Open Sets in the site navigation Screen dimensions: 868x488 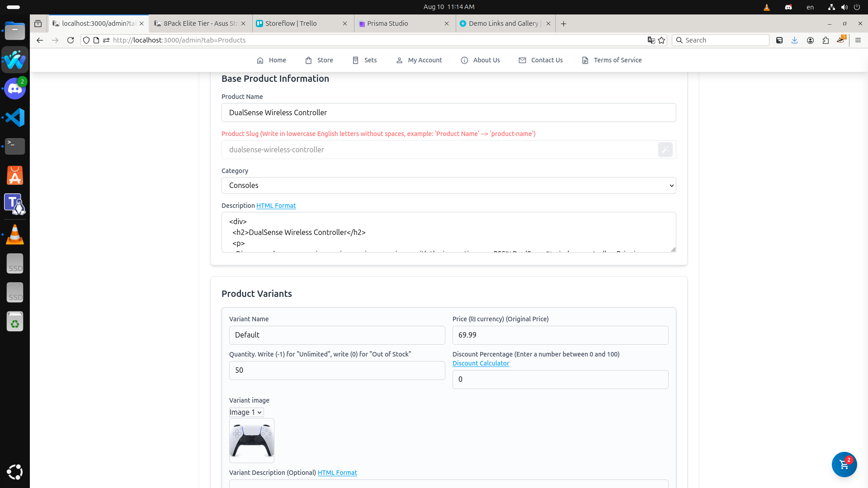point(364,60)
